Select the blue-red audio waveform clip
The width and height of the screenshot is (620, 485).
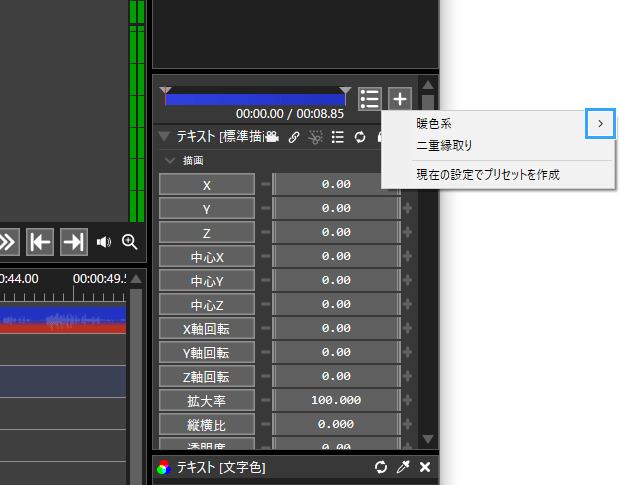(x=63, y=320)
